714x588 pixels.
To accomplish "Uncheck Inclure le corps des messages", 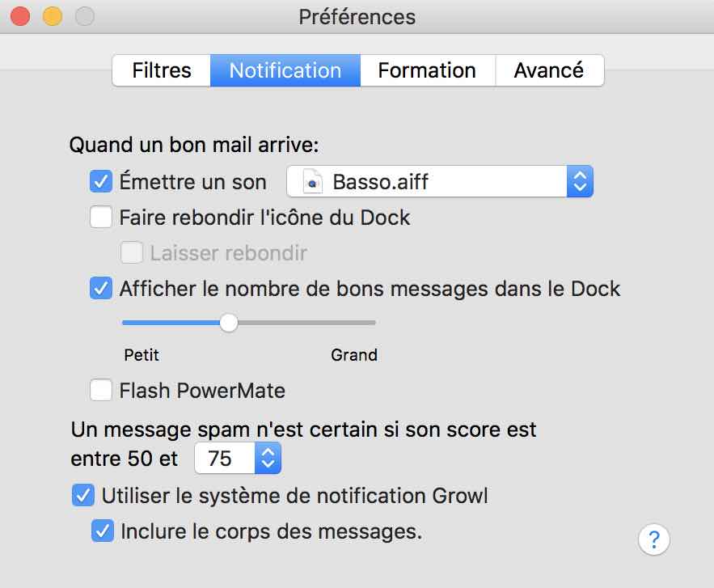I will [103, 531].
